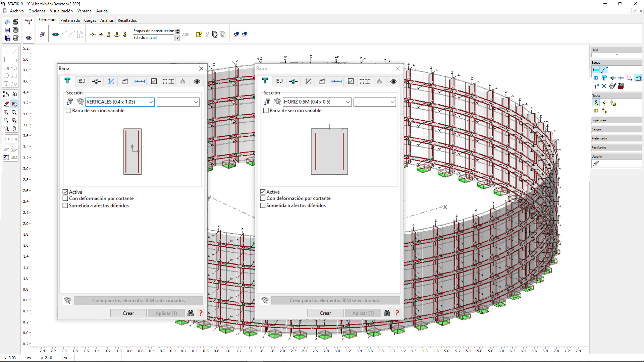Expand the HORIZ 0.5M section dropdown
The image size is (644, 362).
(x=348, y=102)
